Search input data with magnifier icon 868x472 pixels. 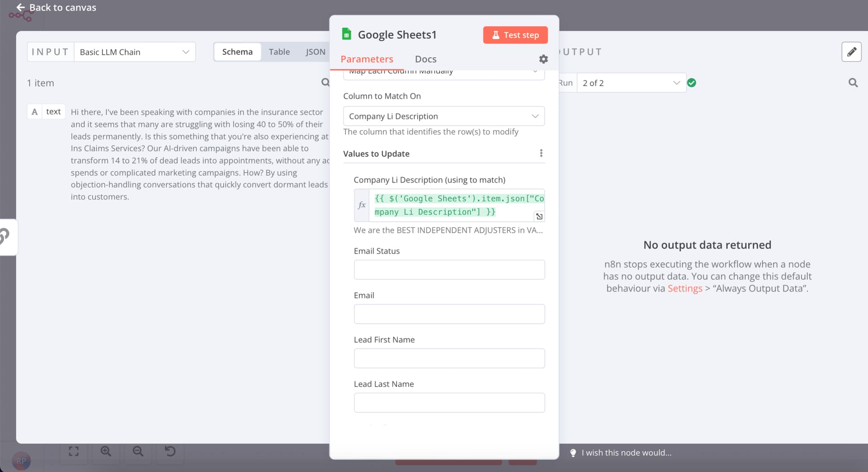click(x=325, y=82)
